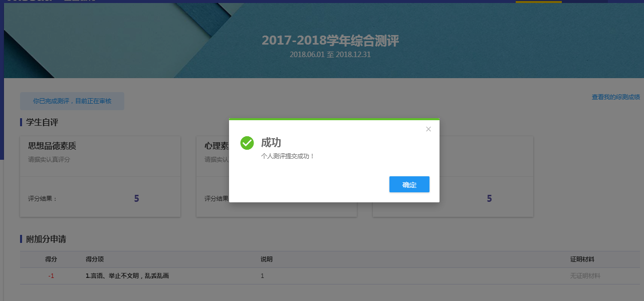Close the success dialog with the X
This screenshot has width=644, height=301.
[428, 129]
